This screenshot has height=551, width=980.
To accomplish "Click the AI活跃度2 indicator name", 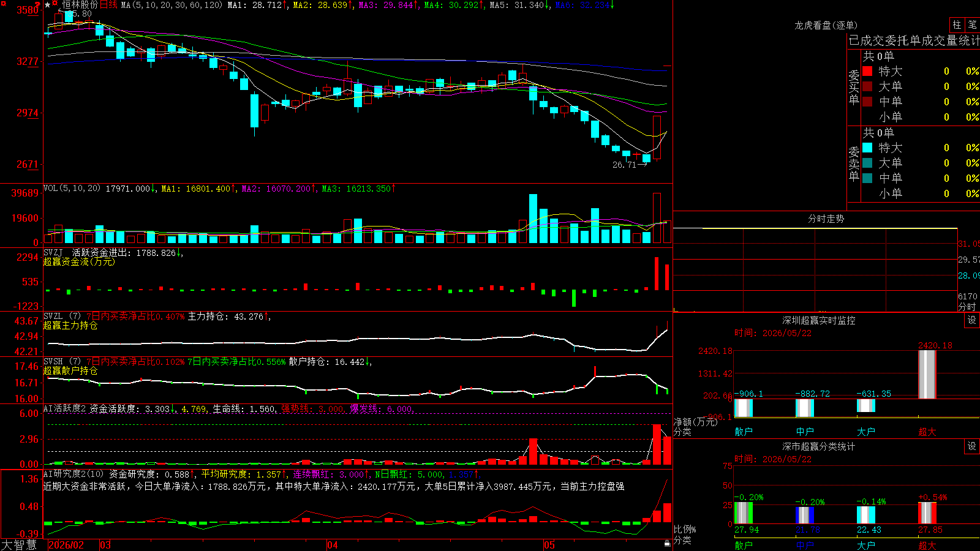I will click(x=64, y=408).
